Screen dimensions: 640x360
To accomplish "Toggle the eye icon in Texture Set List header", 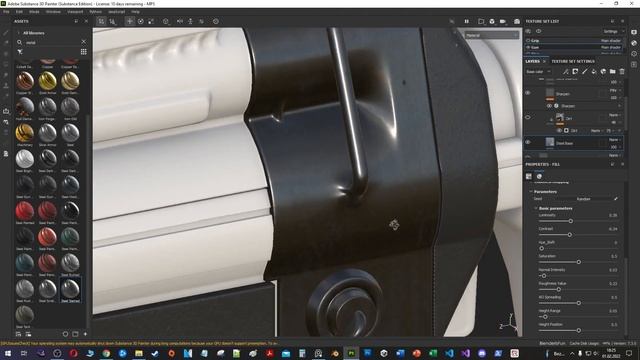I will (538, 31).
